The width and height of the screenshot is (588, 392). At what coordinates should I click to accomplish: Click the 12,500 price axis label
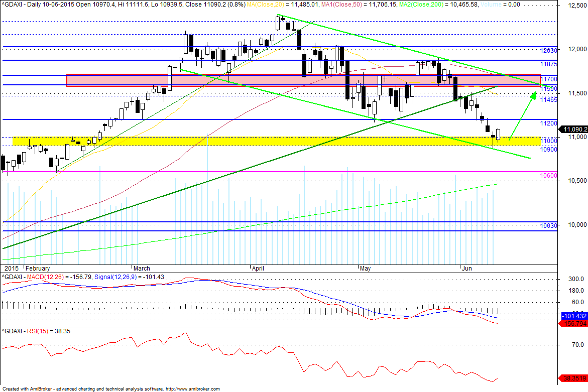tap(577, 6)
